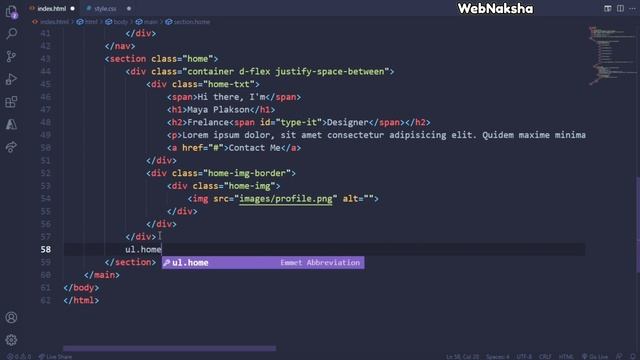Image resolution: width=640 pixels, height=360 pixels.
Task: Open the Run and Debug view
Action: tap(11, 79)
